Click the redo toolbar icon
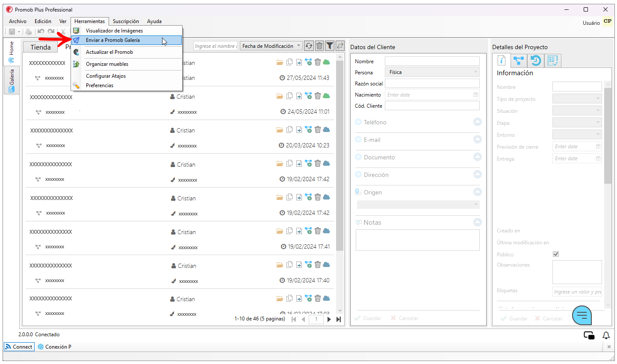The image size is (617, 364). (x=51, y=32)
